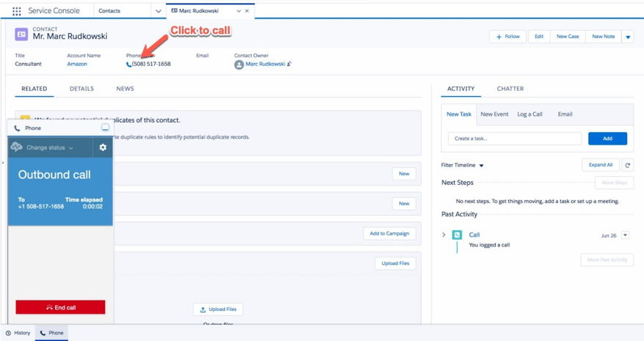The image size is (644, 341).
Task: Click the phone handset icon in softphone header
Action: click(18, 128)
